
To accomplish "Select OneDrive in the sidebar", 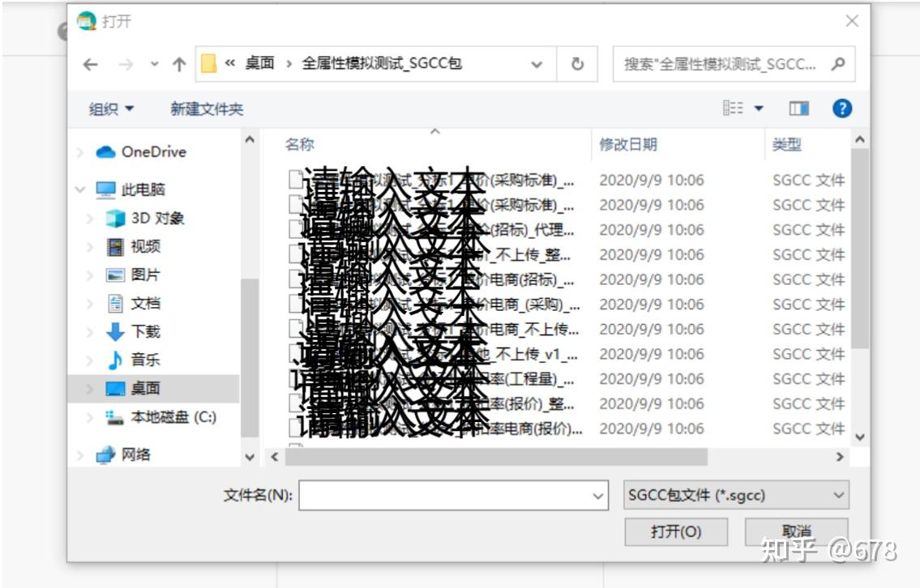I will [x=152, y=151].
